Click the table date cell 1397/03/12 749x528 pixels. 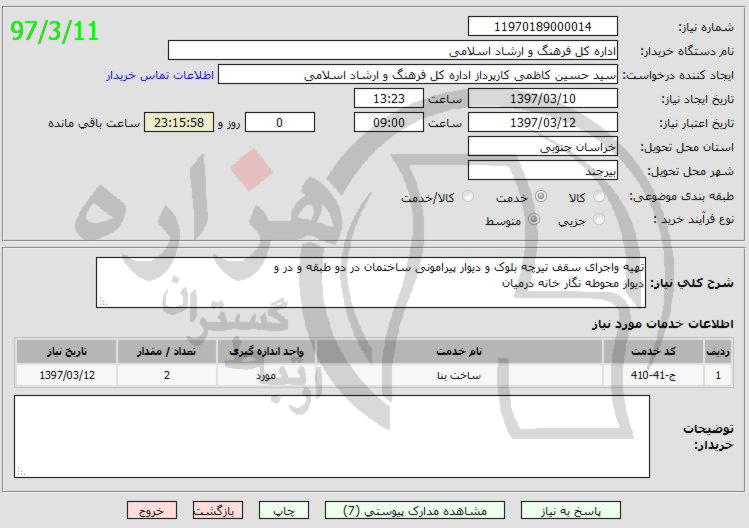tap(66, 375)
